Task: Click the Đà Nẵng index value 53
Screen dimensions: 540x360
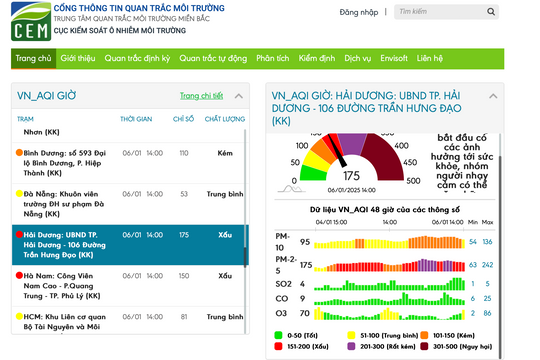Action: tap(184, 194)
